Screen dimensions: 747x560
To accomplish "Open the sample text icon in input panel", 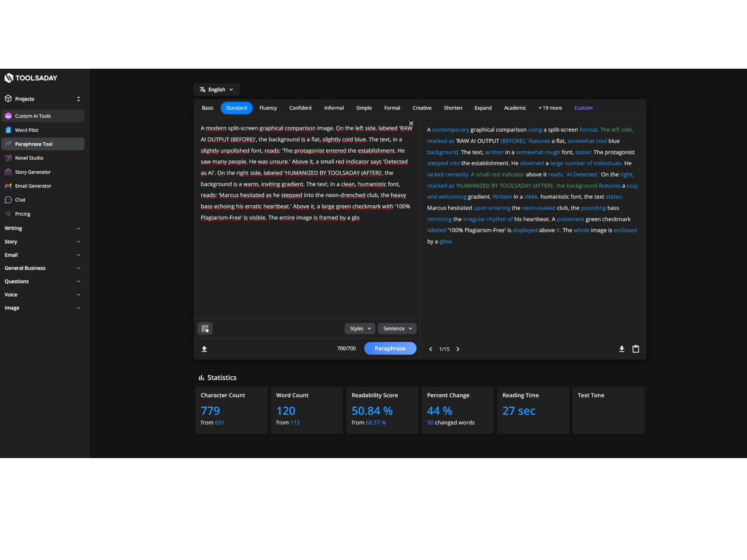I will click(x=205, y=328).
